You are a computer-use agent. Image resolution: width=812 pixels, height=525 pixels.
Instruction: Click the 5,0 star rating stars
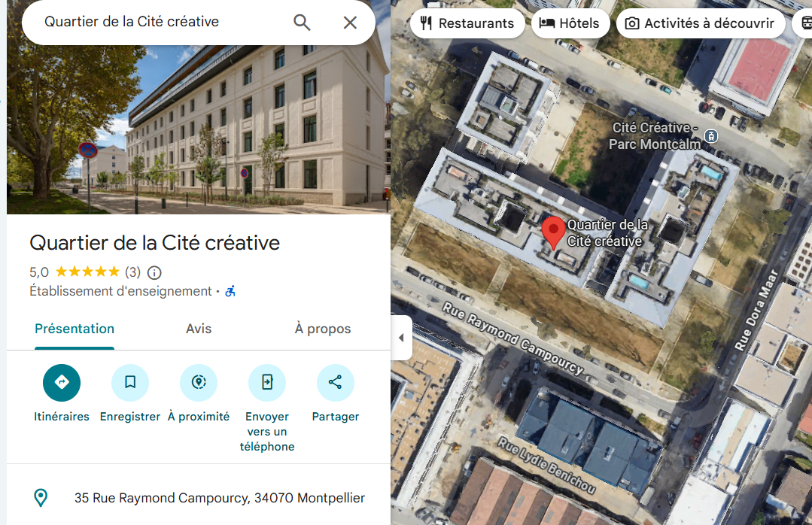pos(87,272)
